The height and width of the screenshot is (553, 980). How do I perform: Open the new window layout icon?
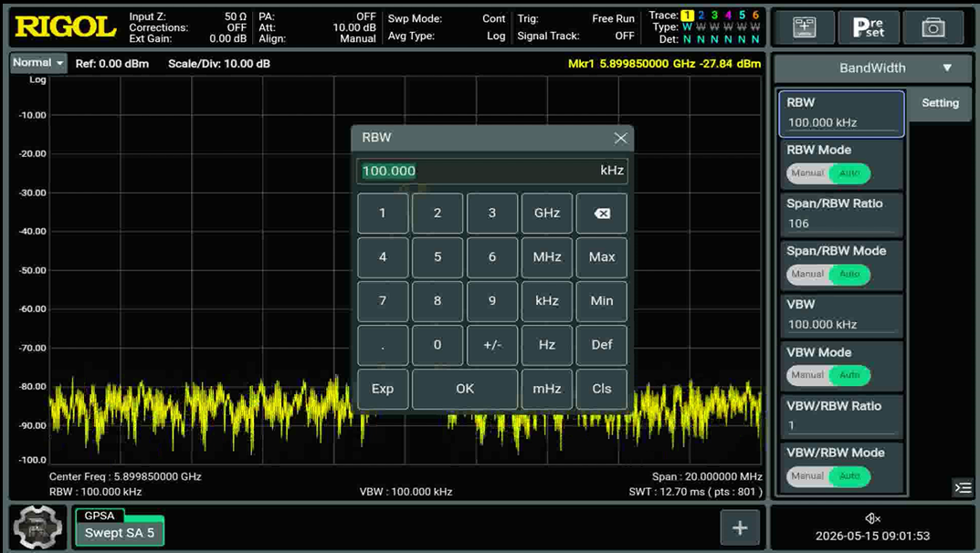tap(805, 27)
